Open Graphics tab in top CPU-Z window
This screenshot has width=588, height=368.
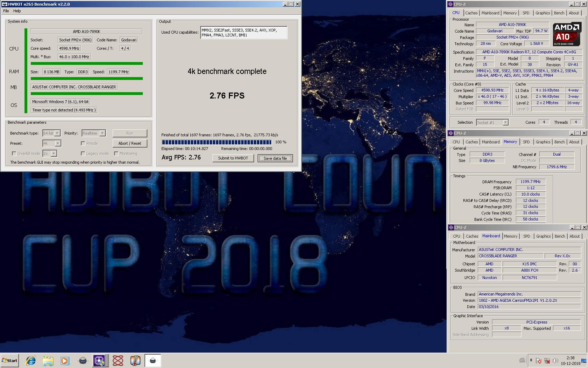click(x=542, y=13)
